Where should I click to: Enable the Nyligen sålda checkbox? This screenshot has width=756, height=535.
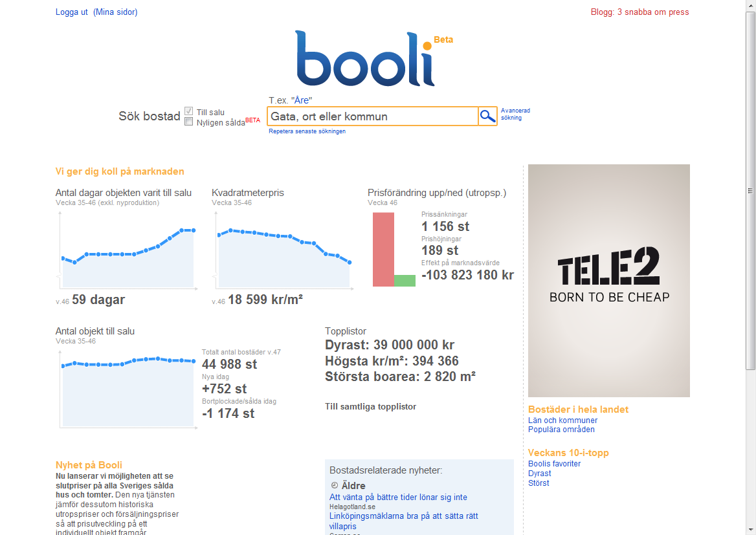188,122
